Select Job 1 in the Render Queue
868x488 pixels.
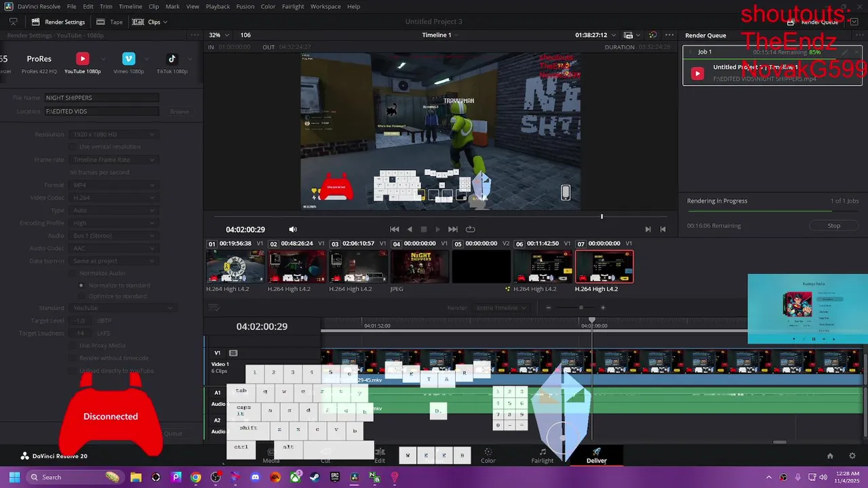click(x=772, y=66)
